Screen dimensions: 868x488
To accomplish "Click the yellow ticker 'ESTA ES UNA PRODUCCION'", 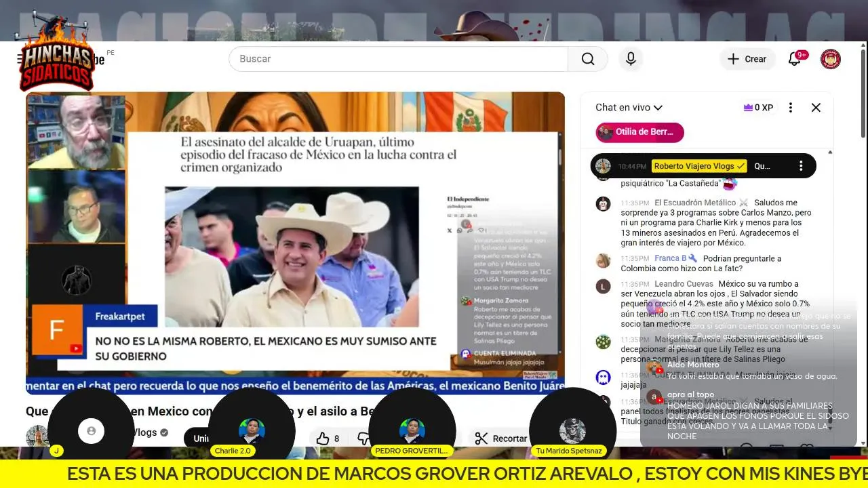I will click(x=434, y=474).
